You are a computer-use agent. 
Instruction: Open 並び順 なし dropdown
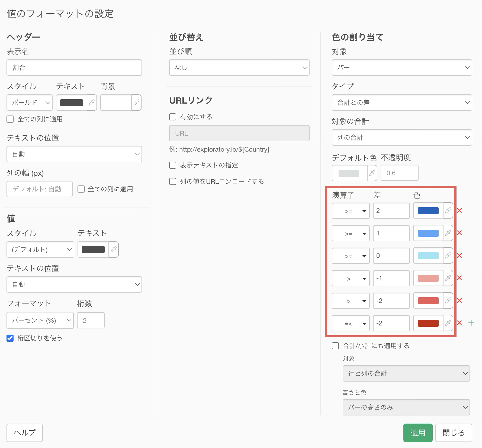coord(239,68)
